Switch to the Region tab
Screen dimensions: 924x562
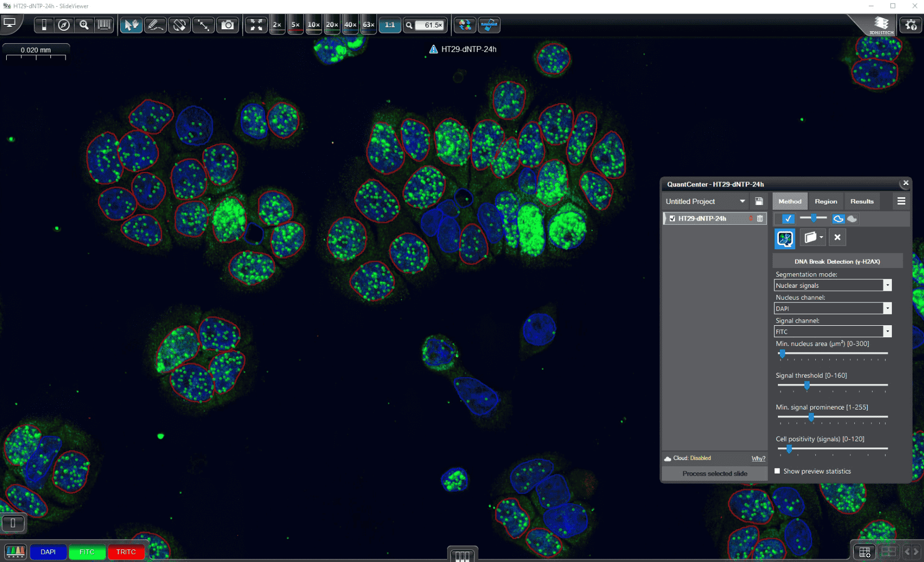[826, 201]
